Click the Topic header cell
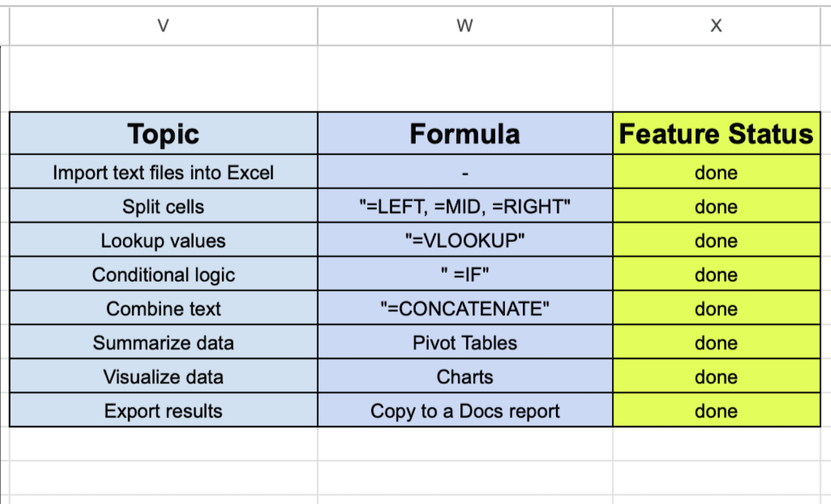831x504 pixels. tap(164, 134)
